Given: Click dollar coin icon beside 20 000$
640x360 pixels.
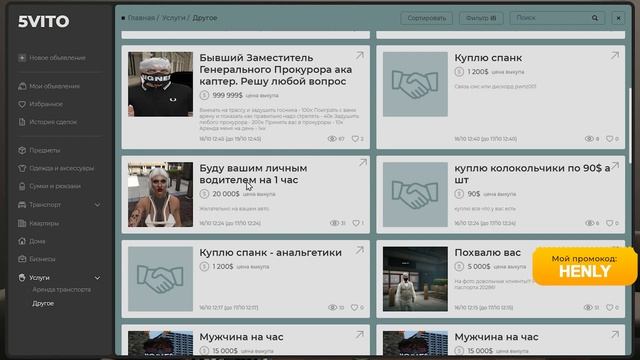Looking at the screenshot, I should [x=204, y=194].
